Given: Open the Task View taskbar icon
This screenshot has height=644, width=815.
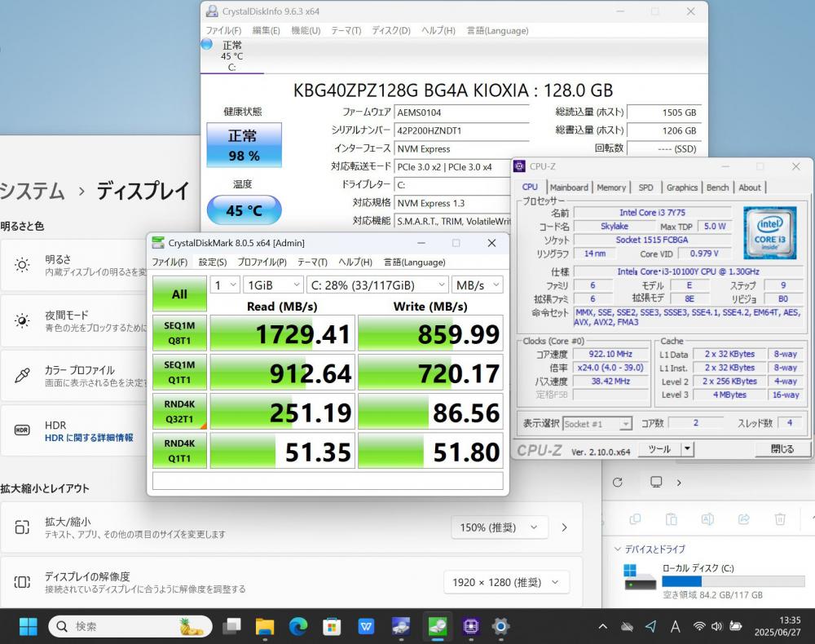Looking at the screenshot, I should point(231,626).
